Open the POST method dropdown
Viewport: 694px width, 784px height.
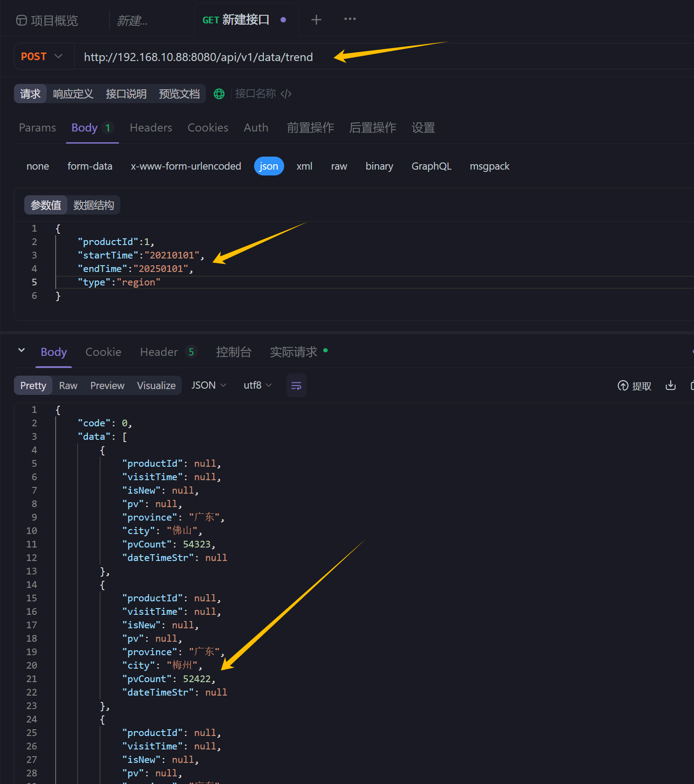coord(44,56)
